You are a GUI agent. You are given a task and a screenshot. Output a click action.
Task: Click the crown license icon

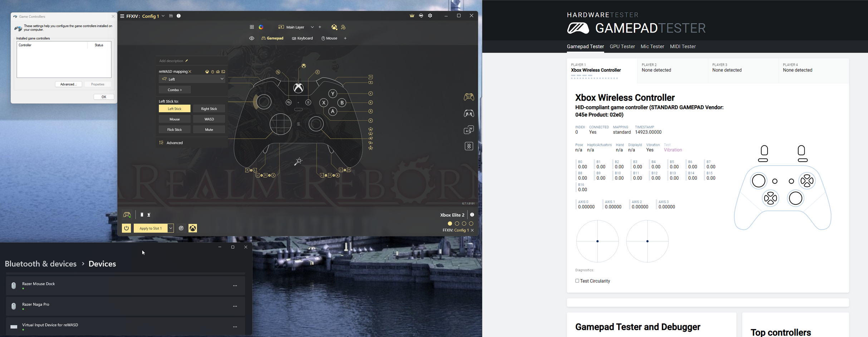click(412, 16)
